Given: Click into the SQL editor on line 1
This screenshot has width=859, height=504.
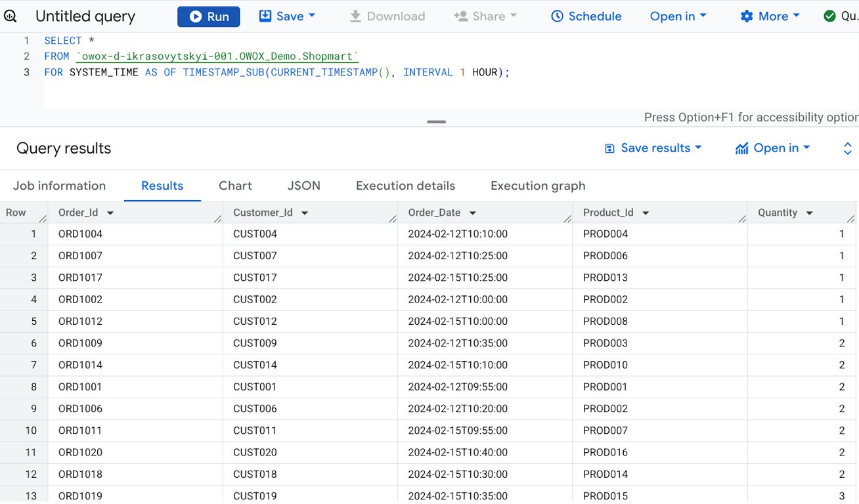Looking at the screenshot, I should coord(450,41).
